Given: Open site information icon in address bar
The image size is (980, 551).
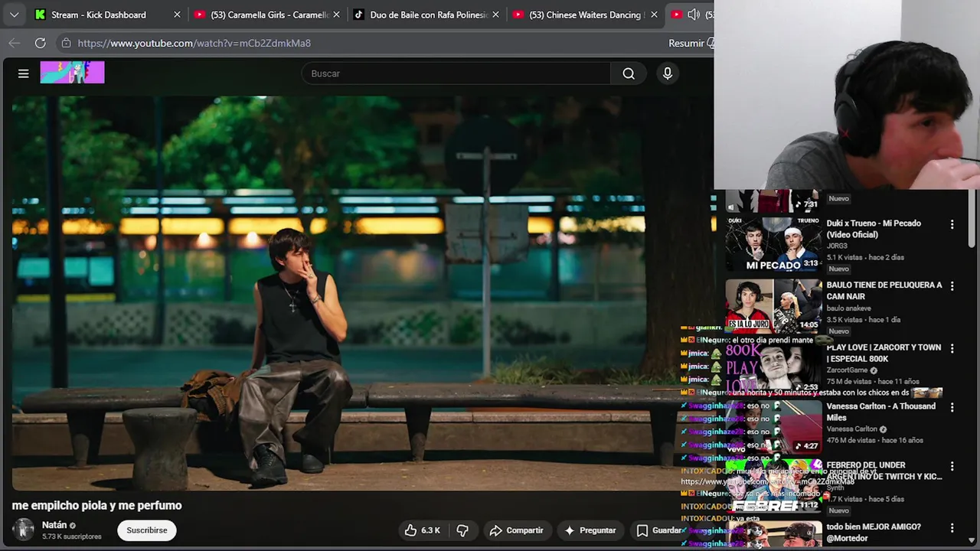Looking at the screenshot, I should click(x=66, y=43).
